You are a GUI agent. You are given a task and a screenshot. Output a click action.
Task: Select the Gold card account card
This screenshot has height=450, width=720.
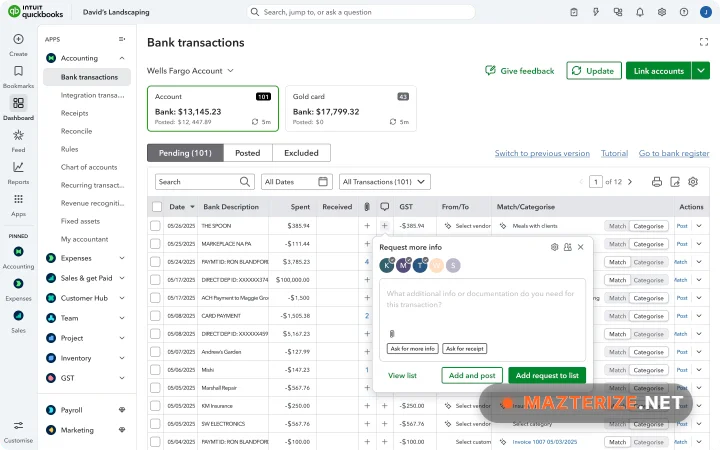[x=351, y=109]
